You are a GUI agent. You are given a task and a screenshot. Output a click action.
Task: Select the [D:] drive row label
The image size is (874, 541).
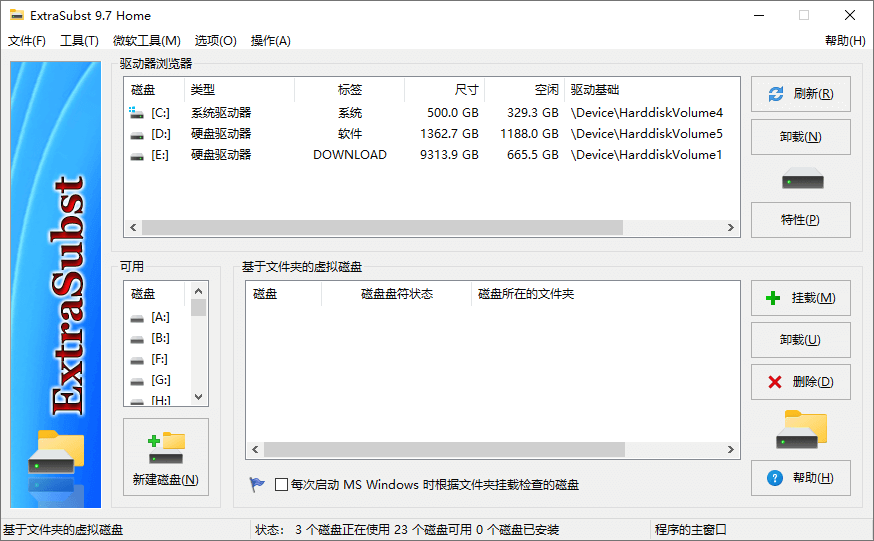click(161, 134)
